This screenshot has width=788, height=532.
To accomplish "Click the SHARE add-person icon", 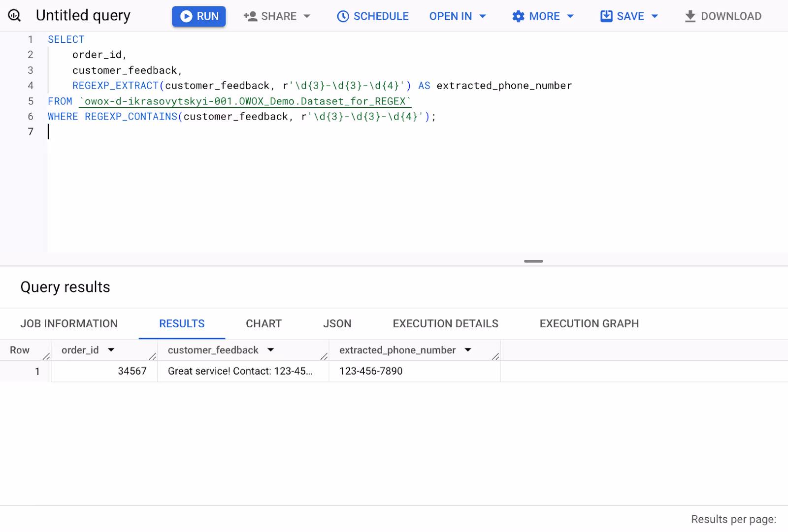I will [251, 16].
